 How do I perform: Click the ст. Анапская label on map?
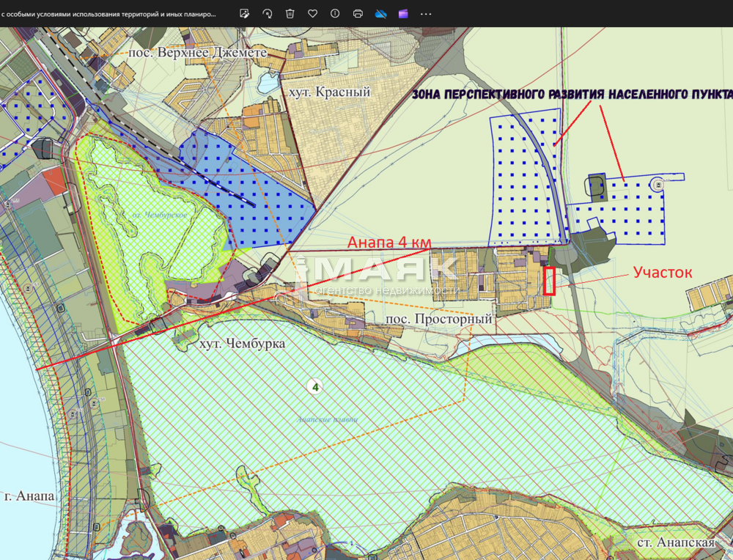tap(675, 542)
